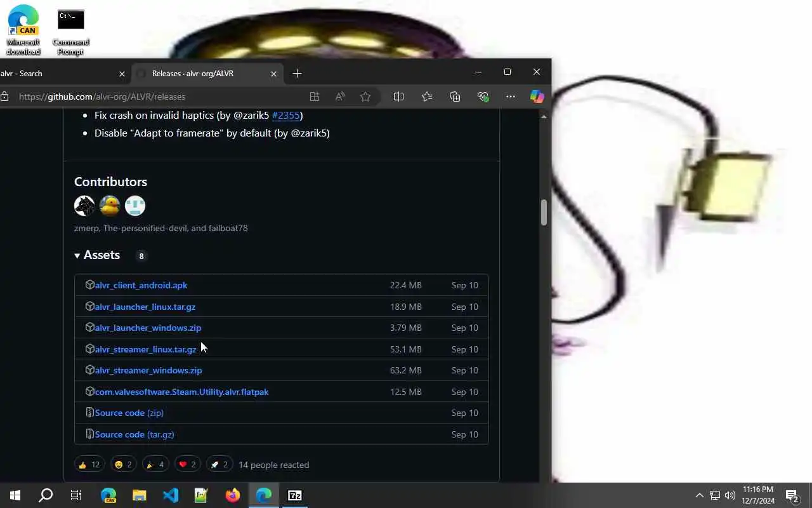
Task: Select the 'Releases · alvr-org/ALVR' tab
Action: pos(207,74)
